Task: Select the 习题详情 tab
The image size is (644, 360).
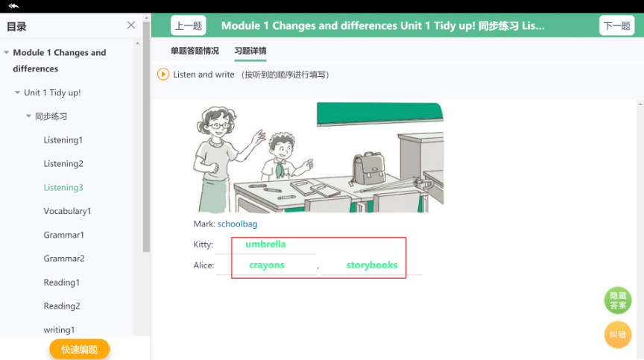Action: tap(250, 51)
